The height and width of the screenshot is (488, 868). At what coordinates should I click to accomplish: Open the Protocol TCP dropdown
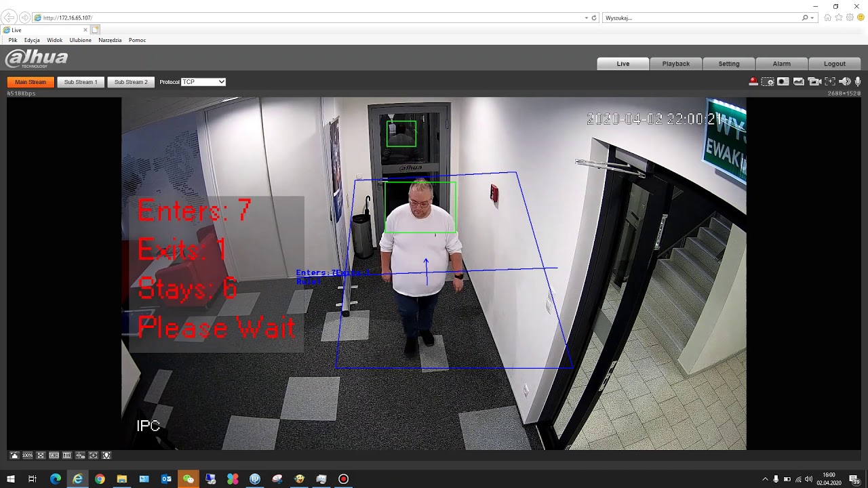point(203,82)
